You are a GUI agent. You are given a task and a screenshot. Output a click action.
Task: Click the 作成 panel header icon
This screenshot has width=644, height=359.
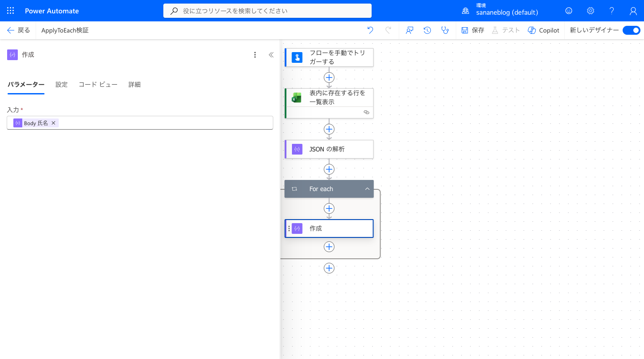[x=12, y=55]
